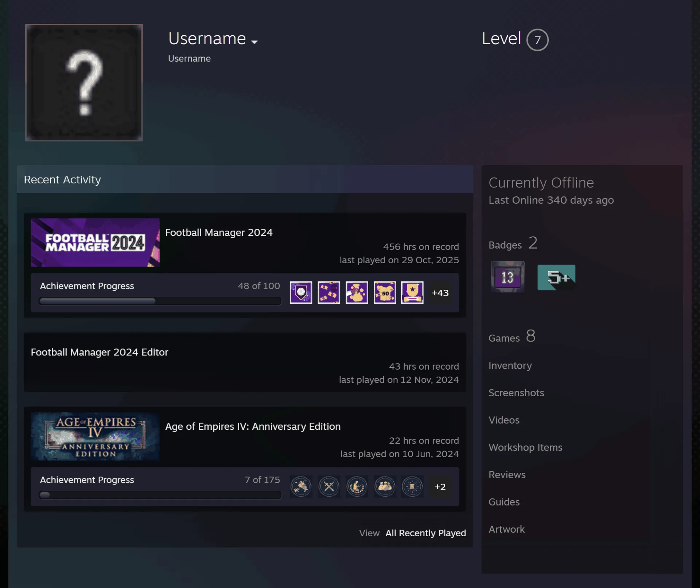Click '48 of 100' achievement count
Screen dimensions: 700x588
point(259,286)
